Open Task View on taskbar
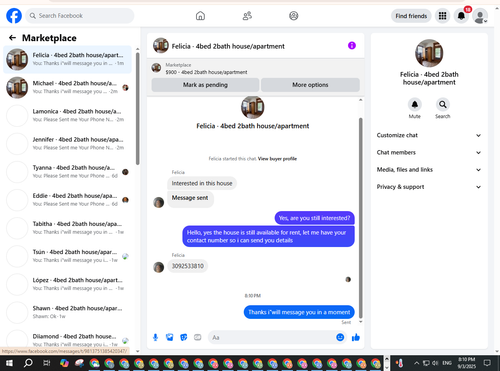Image resolution: width=500 pixels, height=371 pixels. click(x=47, y=363)
